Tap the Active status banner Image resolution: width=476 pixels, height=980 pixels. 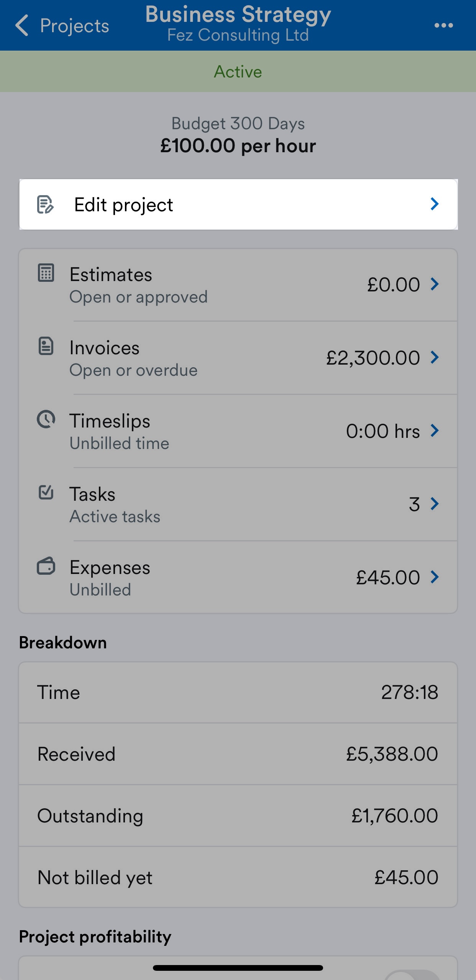[238, 71]
